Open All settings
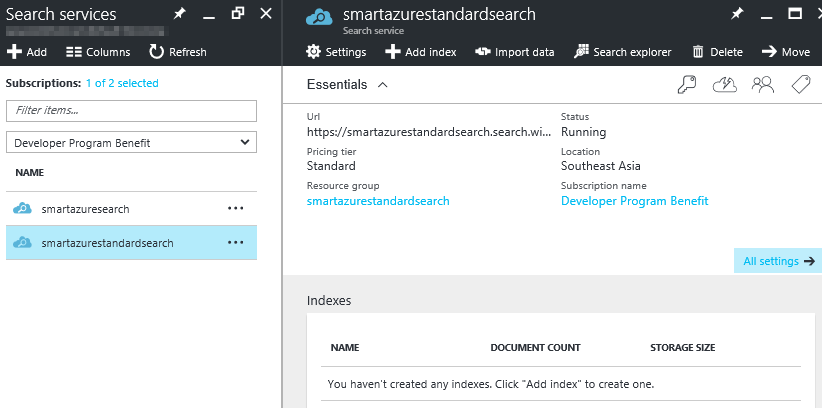Screen dimensions: 822x408 pos(778,261)
